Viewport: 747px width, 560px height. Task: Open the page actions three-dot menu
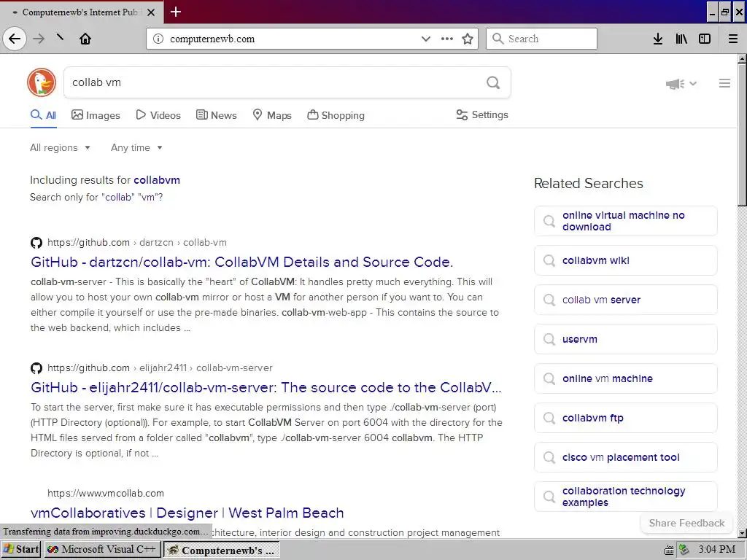click(447, 39)
